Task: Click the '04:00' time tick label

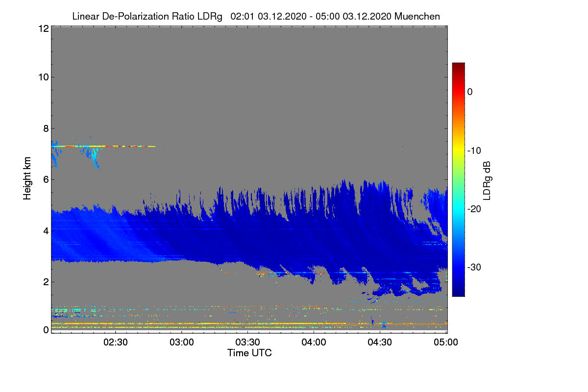Action: tap(314, 343)
